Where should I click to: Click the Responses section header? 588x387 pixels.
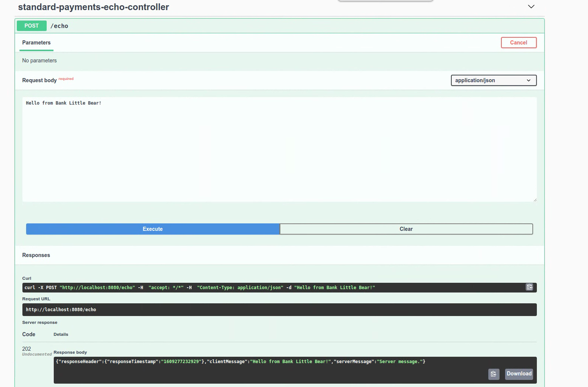click(x=36, y=255)
